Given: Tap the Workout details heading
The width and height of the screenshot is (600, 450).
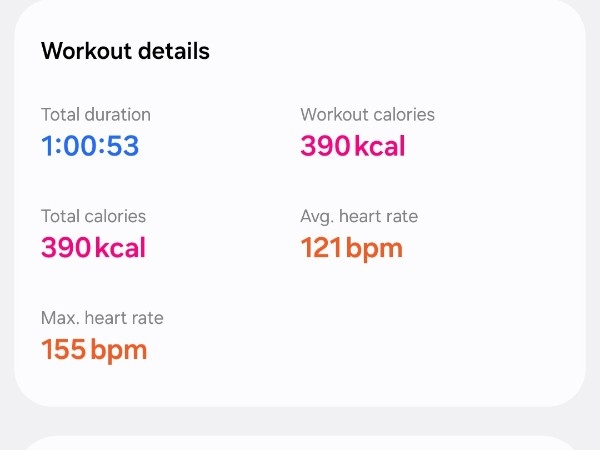Looking at the screenshot, I should (125, 51).
